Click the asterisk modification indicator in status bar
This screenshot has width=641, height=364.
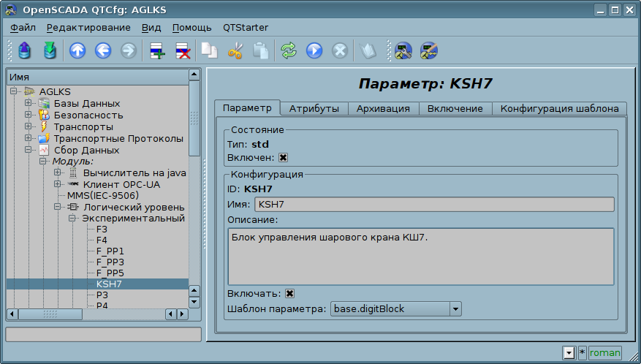tap(582, 352)
